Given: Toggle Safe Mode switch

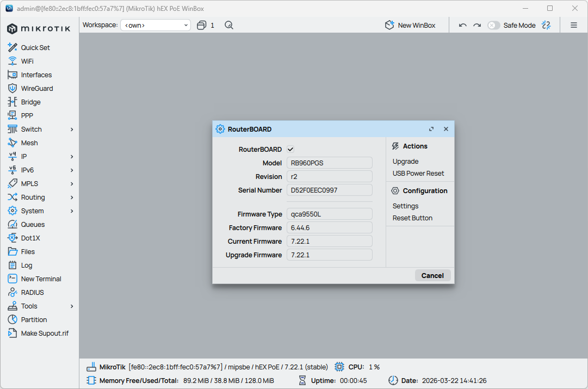Looking at the screenshot, I should point(493,25).
